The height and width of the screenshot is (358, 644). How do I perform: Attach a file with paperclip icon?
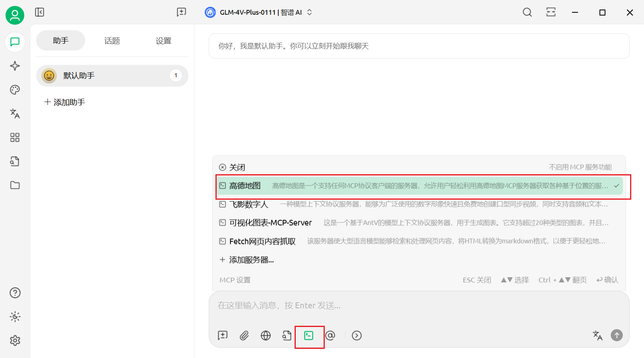[x=244, y=335]
